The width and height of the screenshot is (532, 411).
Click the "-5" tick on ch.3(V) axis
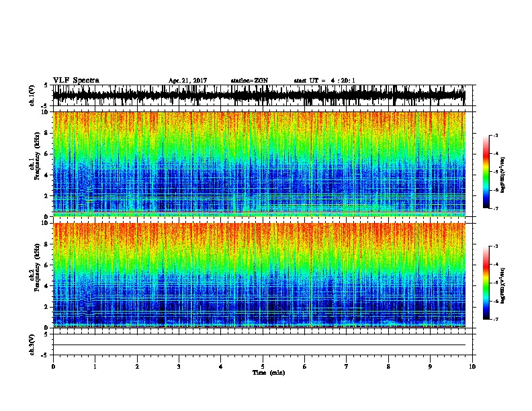click(45, 355)
